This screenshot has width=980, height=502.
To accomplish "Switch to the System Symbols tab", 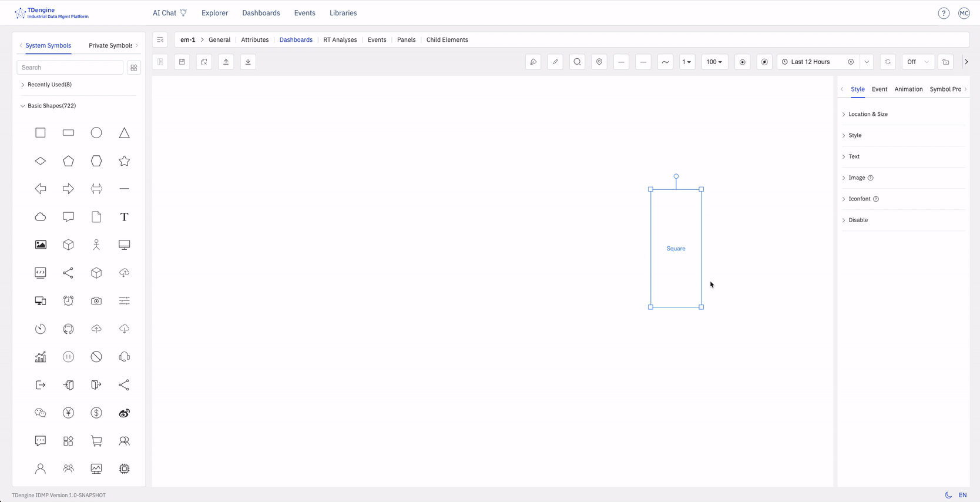I will pyautogui.click(x=48, y=45).
